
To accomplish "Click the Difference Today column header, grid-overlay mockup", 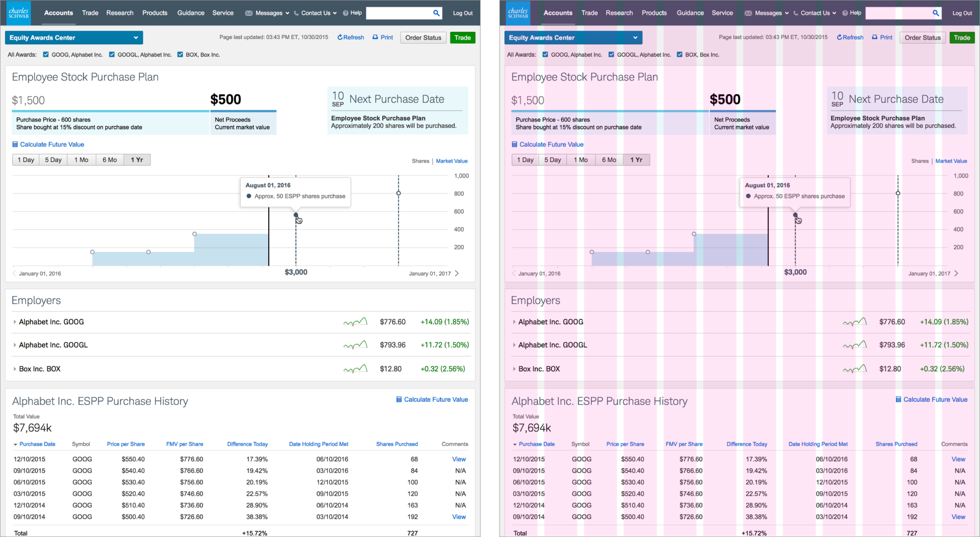I will click(x=747, y=444).
